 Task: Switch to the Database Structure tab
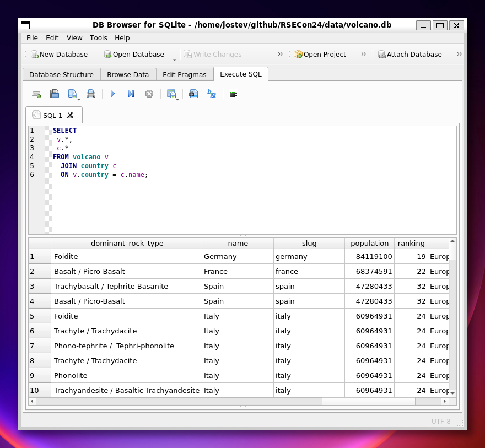[x=61, y=74]
